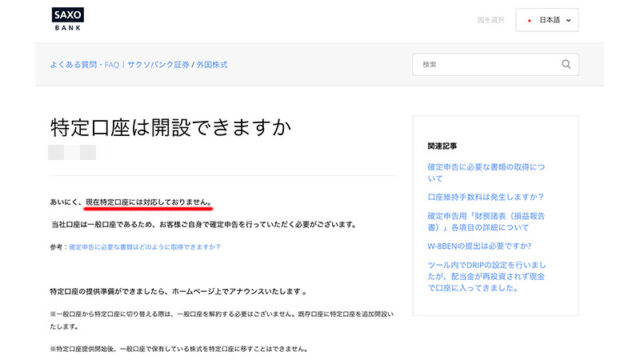Open the 日本語 language dropdown
The height and width of the screenshot is (360, 640).
(547, 20)
